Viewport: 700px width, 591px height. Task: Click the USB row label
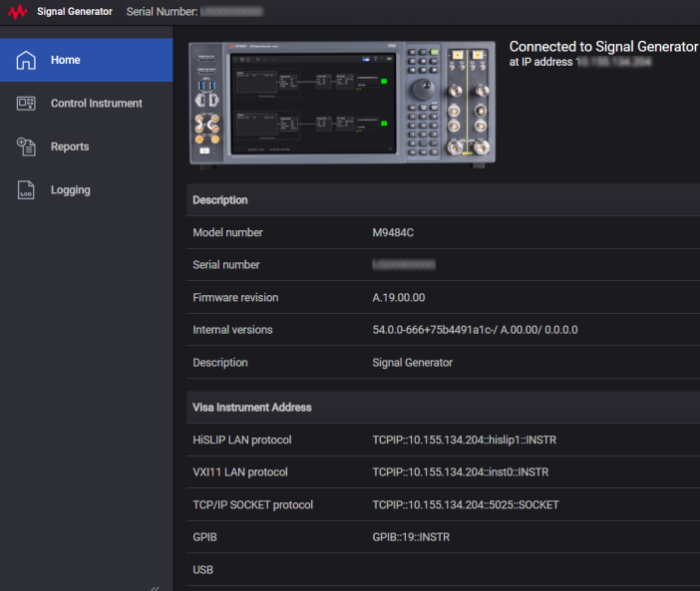202,570
